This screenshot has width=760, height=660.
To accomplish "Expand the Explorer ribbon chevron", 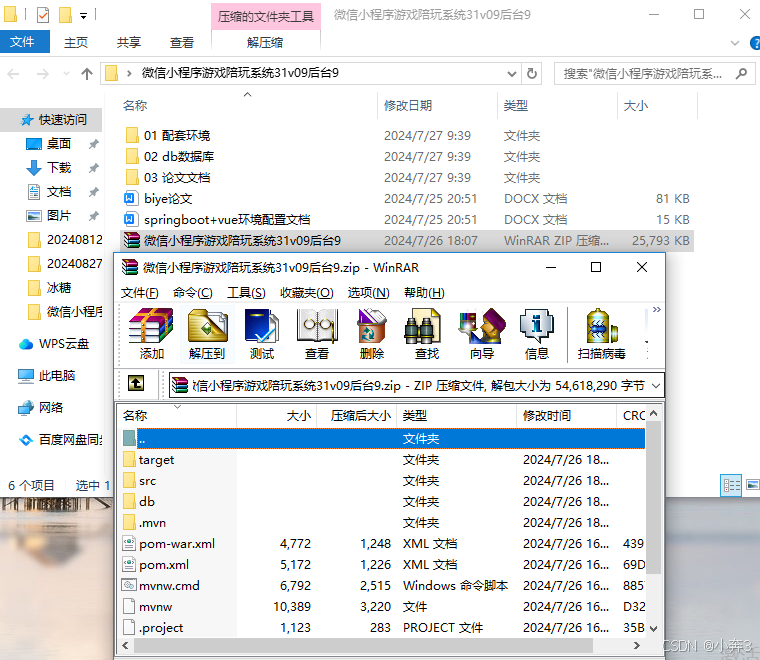I will [735, 43].
